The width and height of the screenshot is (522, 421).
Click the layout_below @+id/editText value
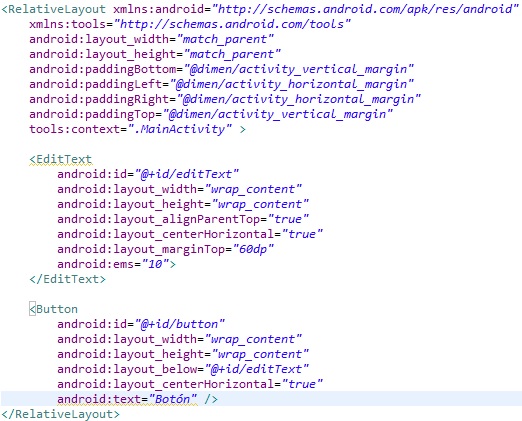257,369
